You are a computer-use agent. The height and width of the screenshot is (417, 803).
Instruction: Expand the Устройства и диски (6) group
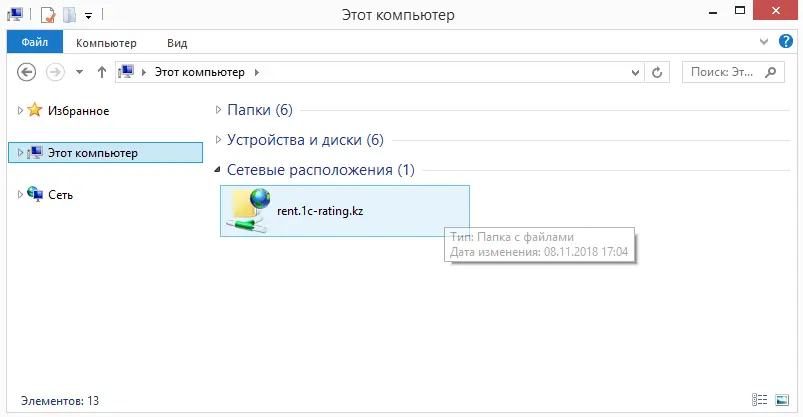(x=218, y=139)
